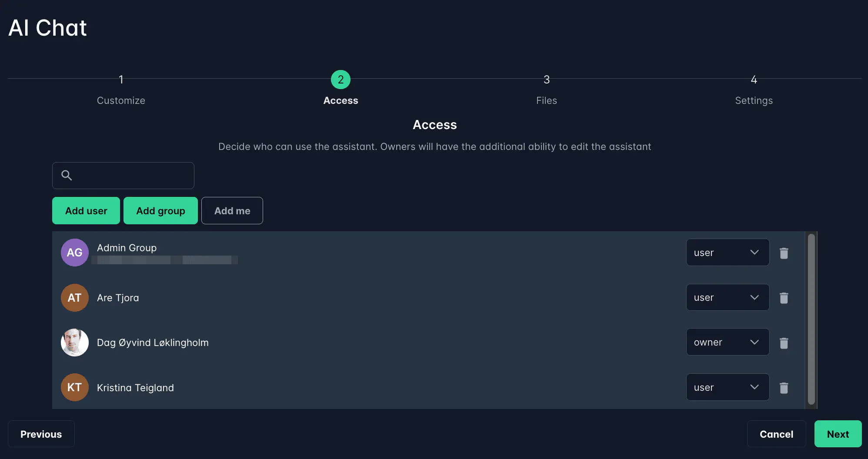Click the access list vertical scrollbar
Viewport: 868px width, 459px height.
coord(811,319)
